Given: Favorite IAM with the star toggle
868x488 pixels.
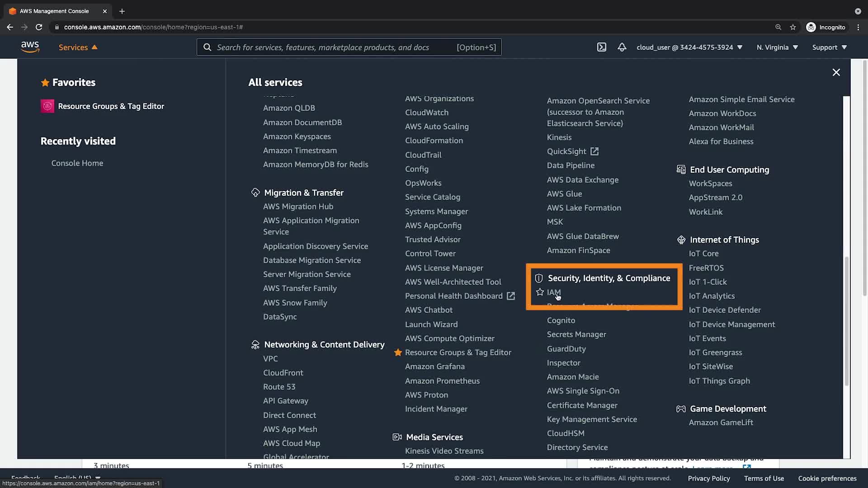Looking at the screenshot, I should (x=540, y=292).
